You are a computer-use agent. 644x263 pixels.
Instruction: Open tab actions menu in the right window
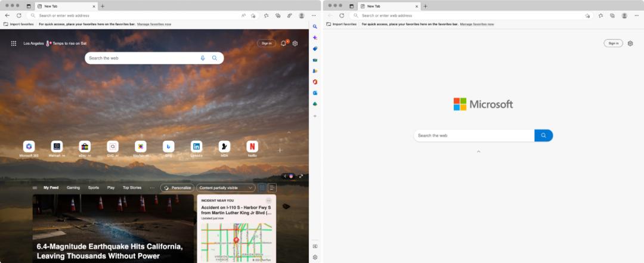click(352, 6)
